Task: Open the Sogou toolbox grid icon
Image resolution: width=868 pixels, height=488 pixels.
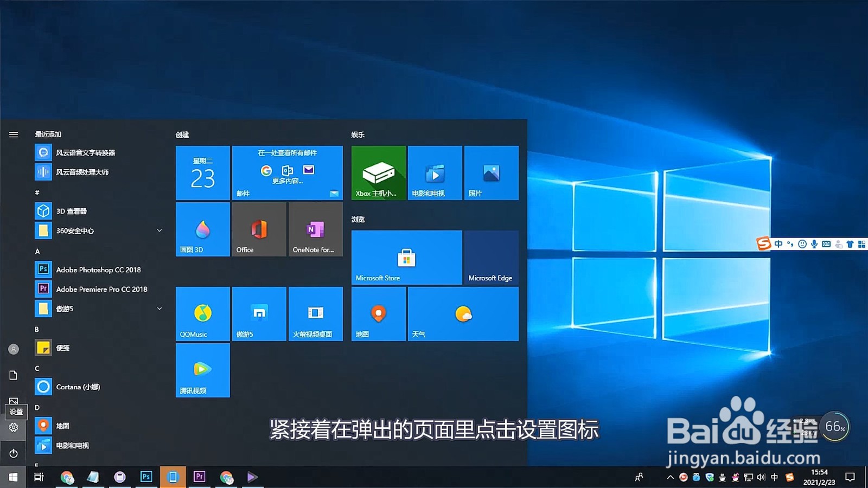Action: pyautogui.click(x=861, y=244)
